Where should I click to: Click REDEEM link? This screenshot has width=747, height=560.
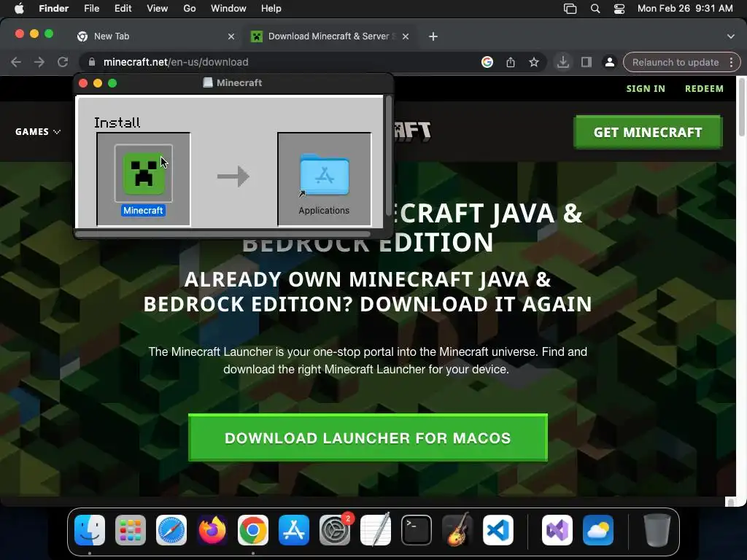tap(704, 88)
